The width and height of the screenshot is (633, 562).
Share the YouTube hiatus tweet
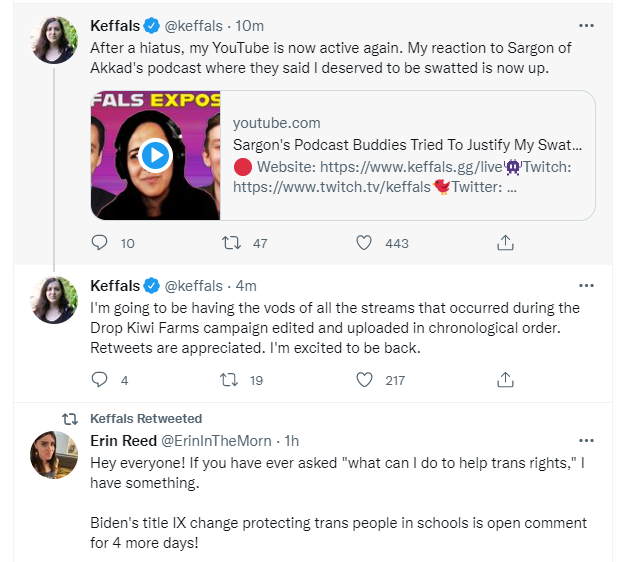click(505, 243)
